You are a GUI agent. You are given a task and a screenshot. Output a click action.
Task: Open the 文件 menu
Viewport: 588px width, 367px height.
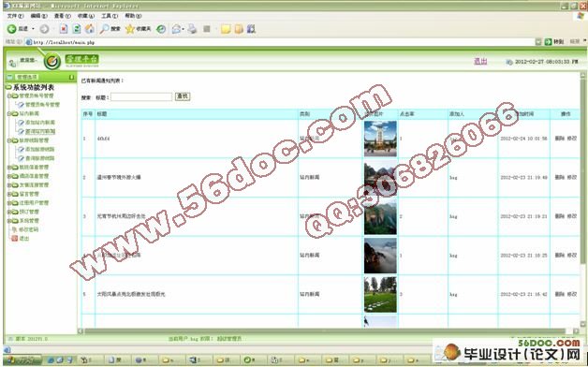point(15,16)
